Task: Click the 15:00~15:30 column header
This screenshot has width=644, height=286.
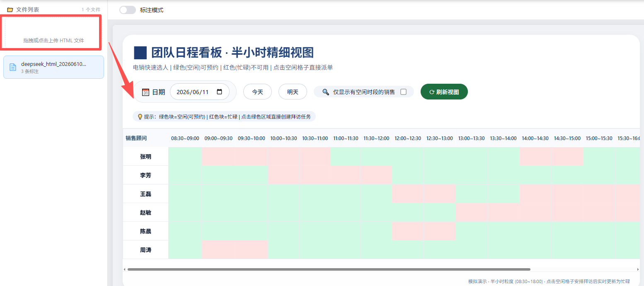Action: point(599,138)
